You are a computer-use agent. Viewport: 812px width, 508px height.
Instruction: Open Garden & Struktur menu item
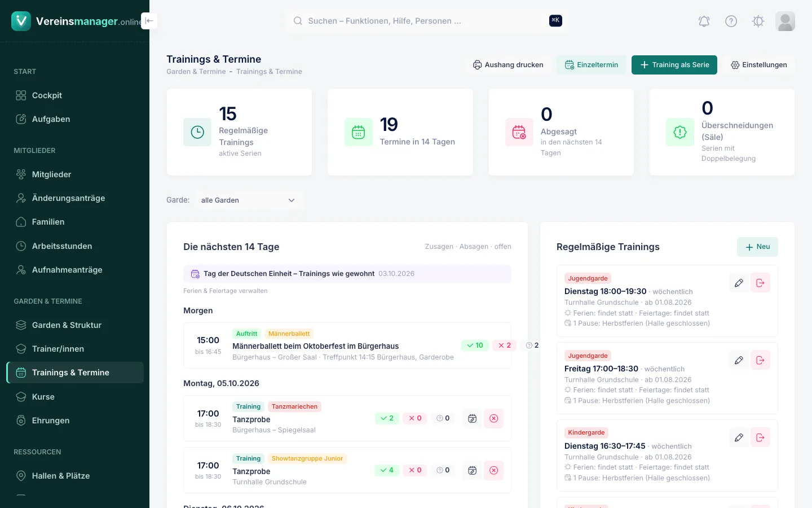click(x=74, y=325)
